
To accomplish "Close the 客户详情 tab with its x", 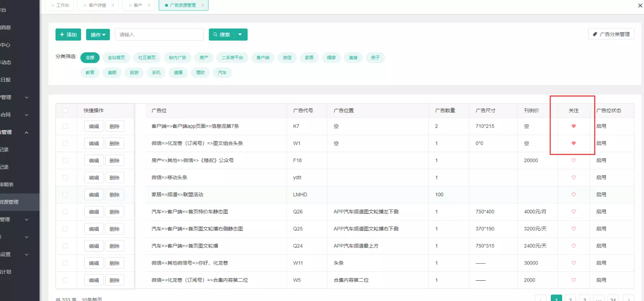I will pos(113,5).
